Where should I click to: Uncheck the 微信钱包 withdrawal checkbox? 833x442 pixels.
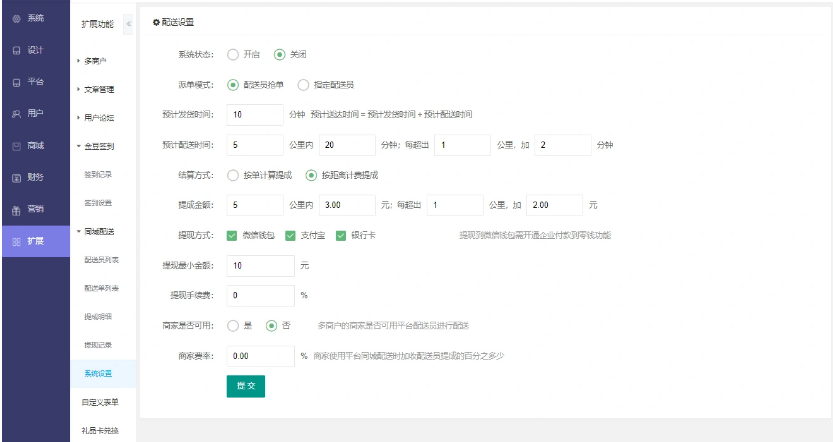pos(233,236)
